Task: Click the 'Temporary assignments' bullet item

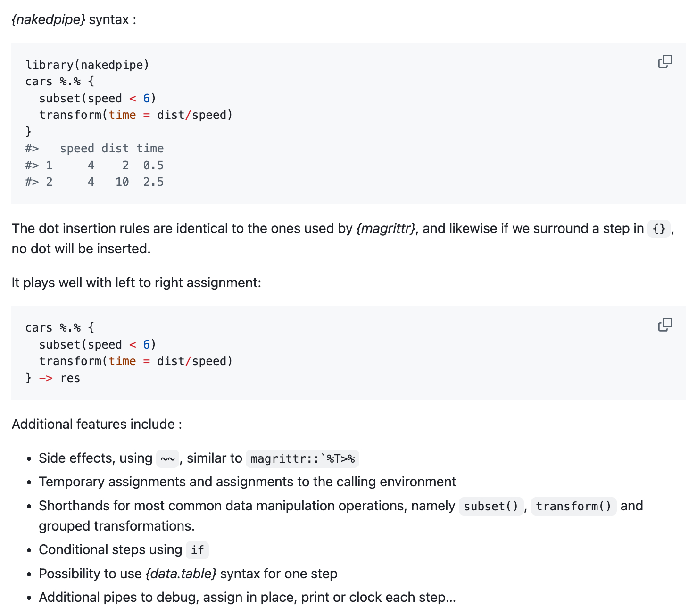Action: pos(247,482)
